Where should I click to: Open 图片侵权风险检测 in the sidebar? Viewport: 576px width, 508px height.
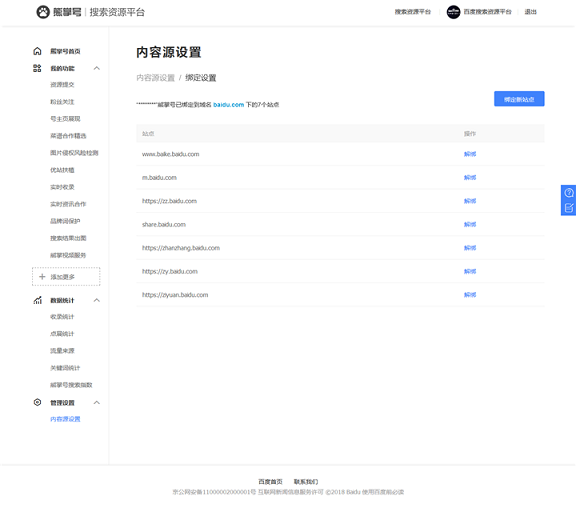click(x=74, y=153)
